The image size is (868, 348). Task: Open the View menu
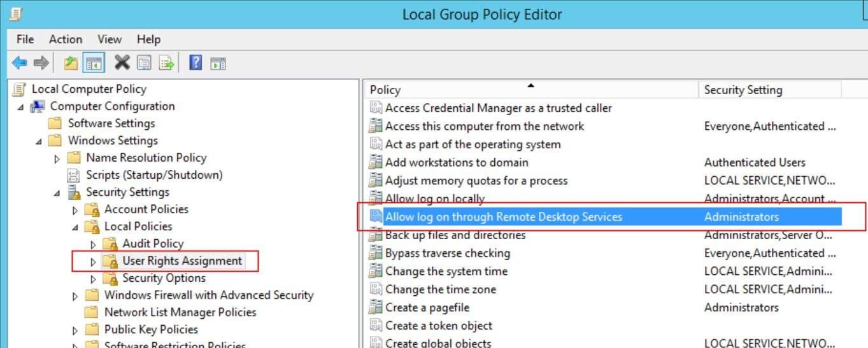pos(110,39)
